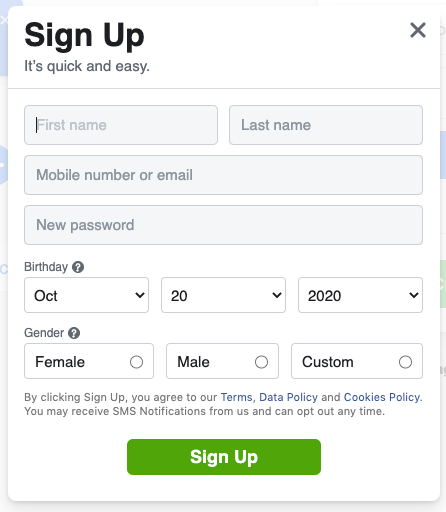Image resolution: width=446 pixels, height=512 pixels.
Task: Select the Mobile number or email field
Action: (223, 175)
